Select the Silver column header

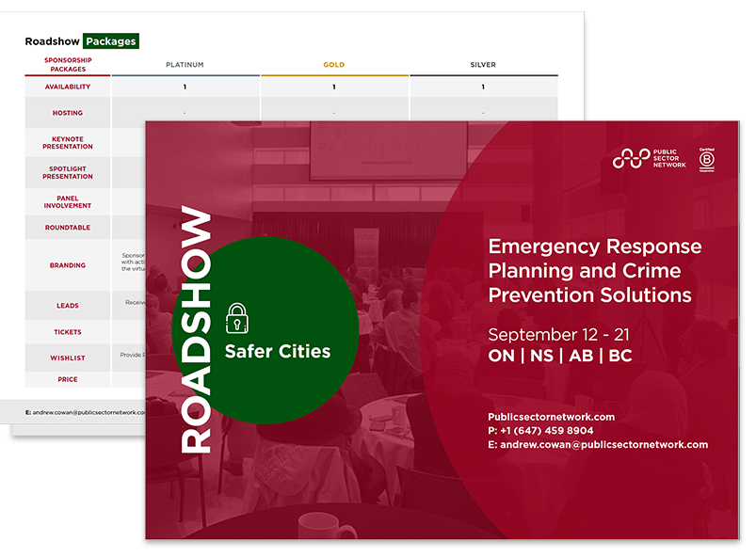483,65
